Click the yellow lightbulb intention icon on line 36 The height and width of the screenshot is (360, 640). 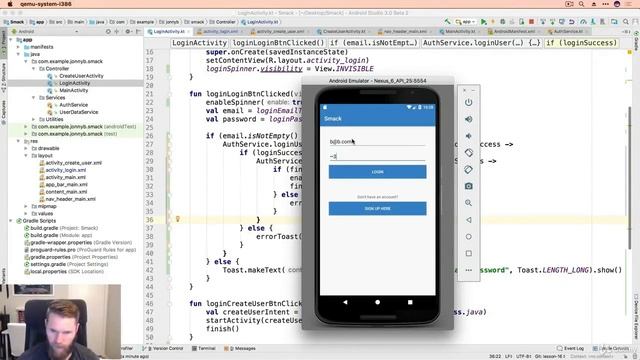pos(178,219)
